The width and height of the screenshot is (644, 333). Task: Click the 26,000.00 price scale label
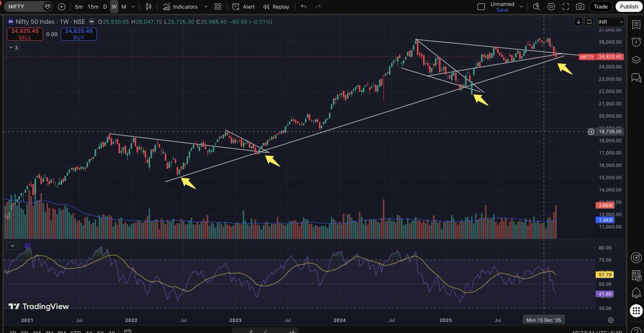coord(611,42)
